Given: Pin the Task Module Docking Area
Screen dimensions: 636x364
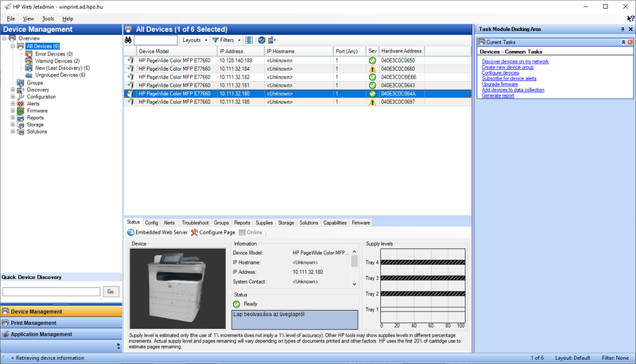Looking at the screenshot, I should [621, 29].
